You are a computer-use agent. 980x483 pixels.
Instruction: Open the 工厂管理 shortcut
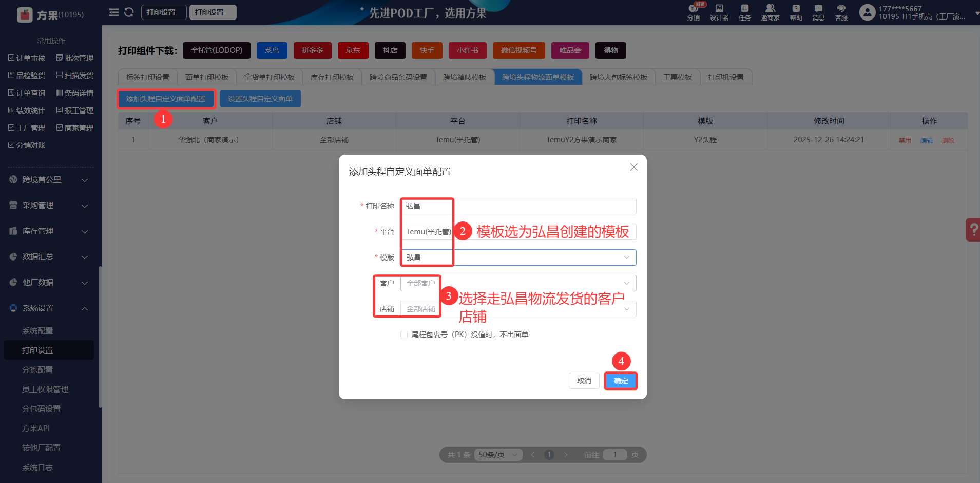pyautogui.click(x=27, y=128)
